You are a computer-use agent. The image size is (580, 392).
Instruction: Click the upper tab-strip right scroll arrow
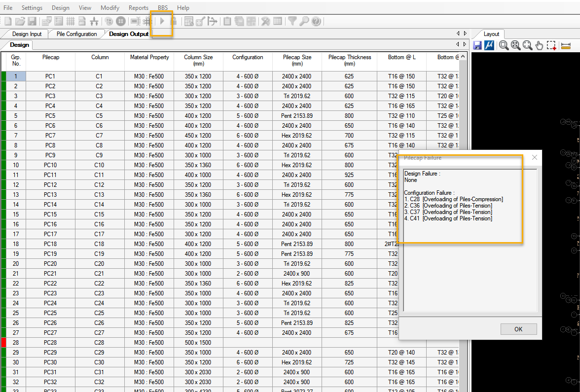(465, 34)
